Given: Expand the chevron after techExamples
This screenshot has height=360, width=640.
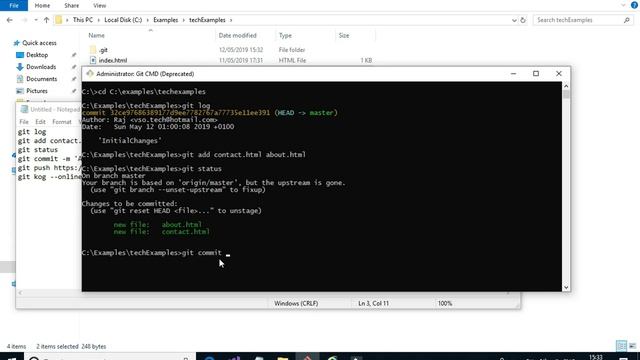Looking at the screenshot, I should 231,20.
